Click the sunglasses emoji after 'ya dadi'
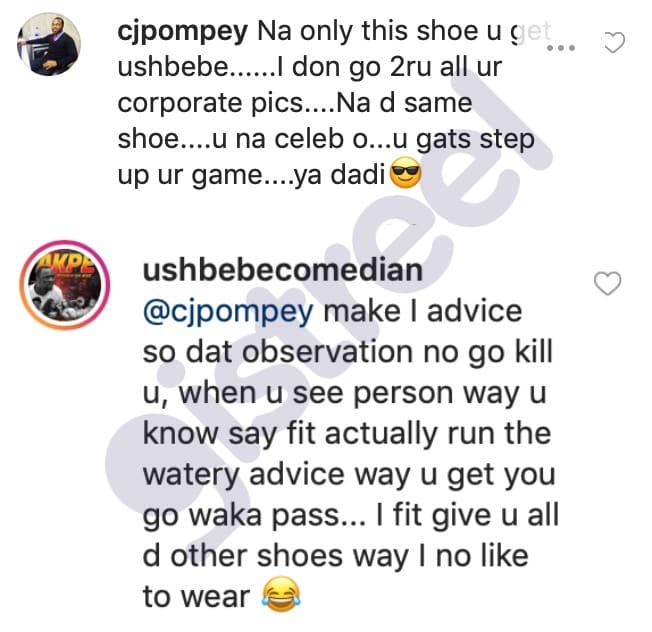 coord(405,175)
